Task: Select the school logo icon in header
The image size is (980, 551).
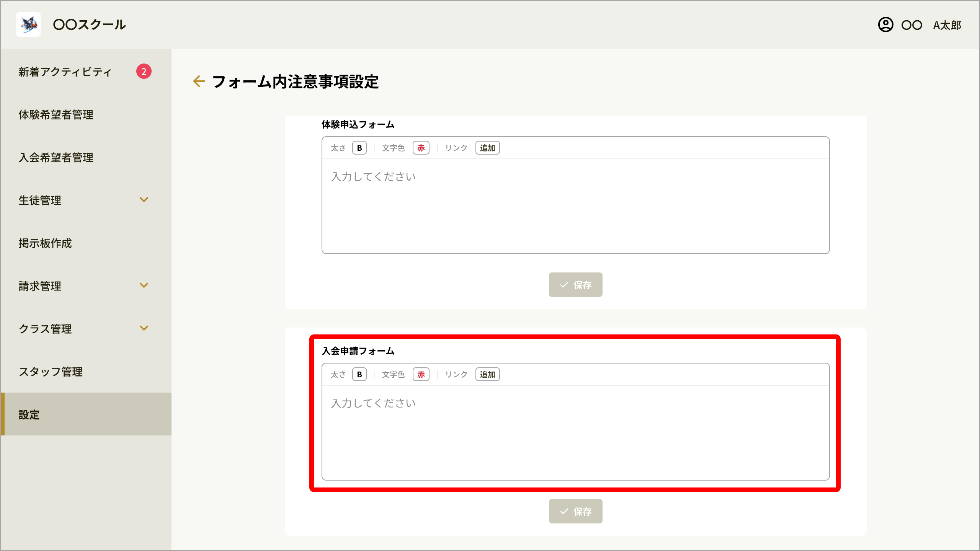Action: [x=28, y=24]
